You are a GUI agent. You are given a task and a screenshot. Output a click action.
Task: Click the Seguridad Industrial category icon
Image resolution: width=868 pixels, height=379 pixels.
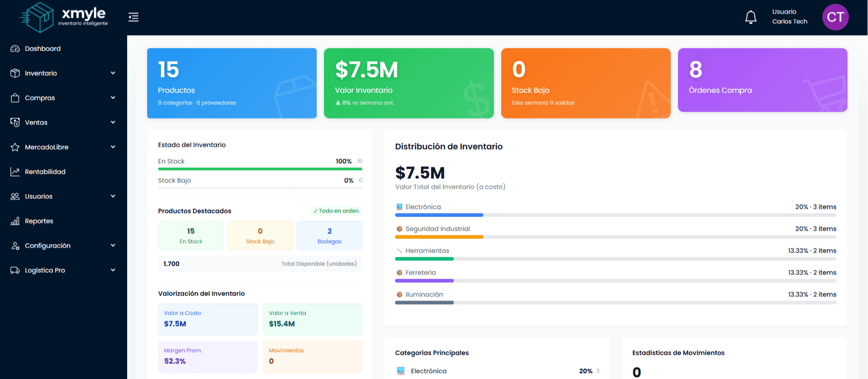(x=400, y=229)
